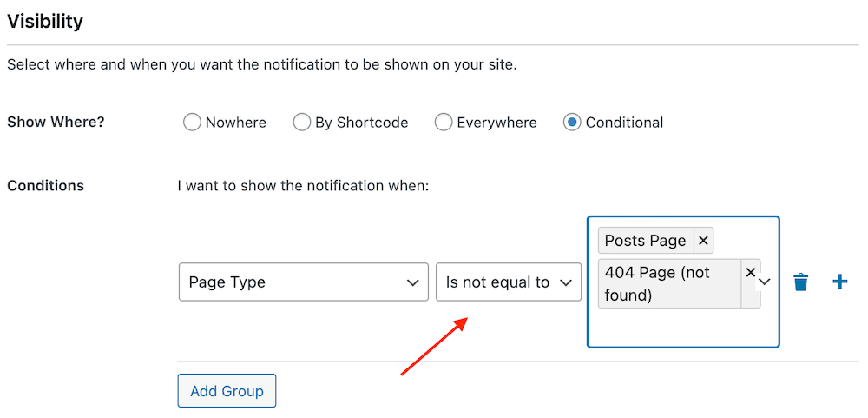Click the Show Where? field label
Image resolution: width=868 pixels, height=418 pixels.
click(56, 122)
